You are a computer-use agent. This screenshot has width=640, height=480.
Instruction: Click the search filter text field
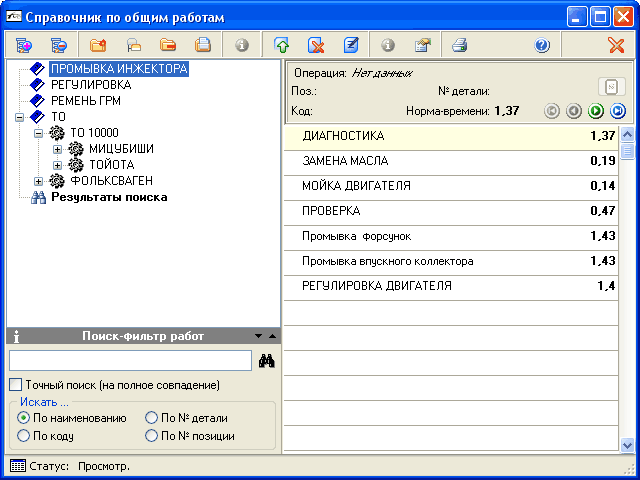[130, 361]
